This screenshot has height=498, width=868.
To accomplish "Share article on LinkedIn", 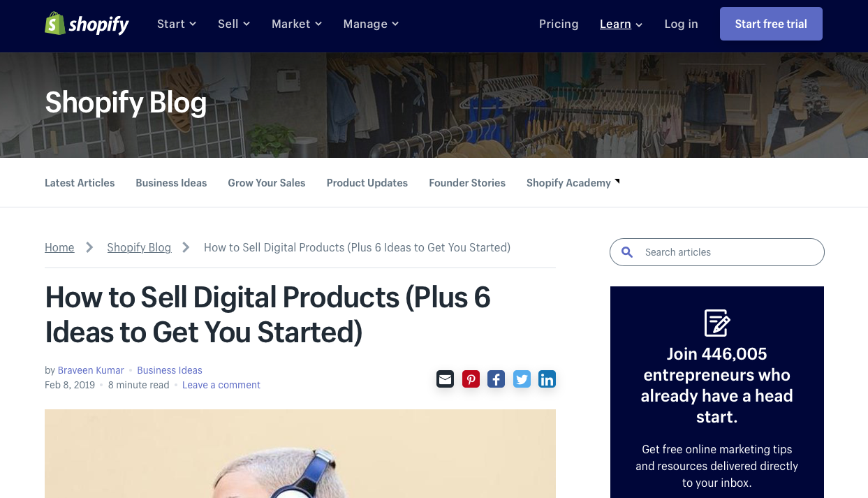I will pos(547,379).
